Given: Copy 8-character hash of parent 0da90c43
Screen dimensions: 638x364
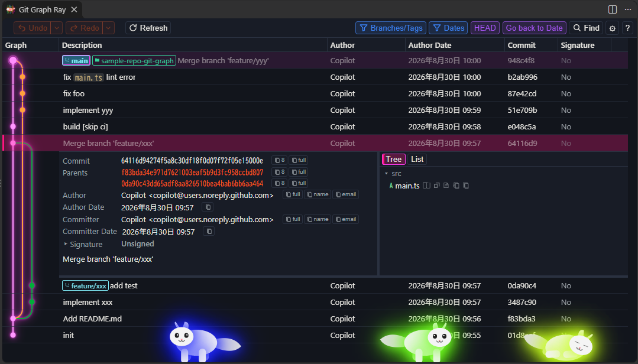Looking at the screenshot, I should click(280, 183).
